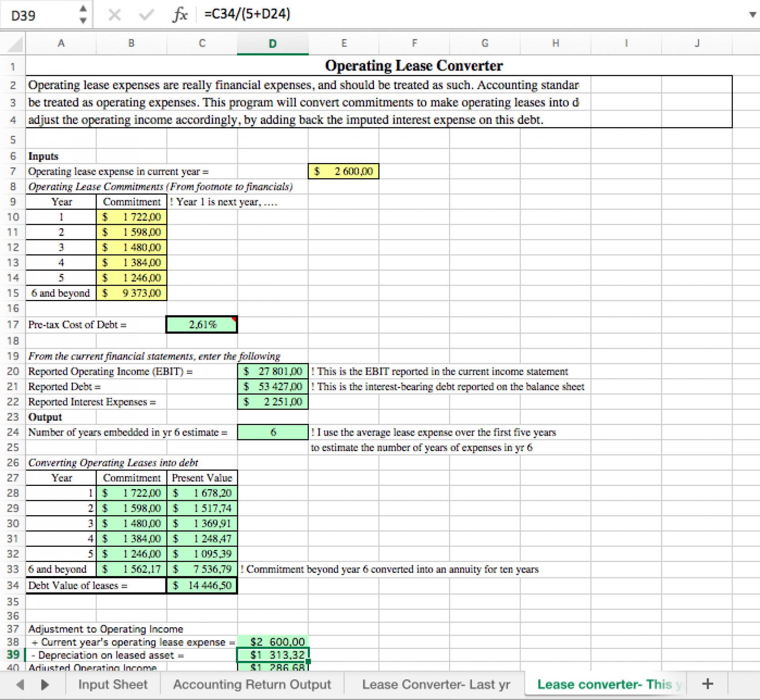The width and height of the screenshot is (760, 700).
Task: Open the Name Box stepper arrows
Action: pyautogui.click(x=83, y=15)
